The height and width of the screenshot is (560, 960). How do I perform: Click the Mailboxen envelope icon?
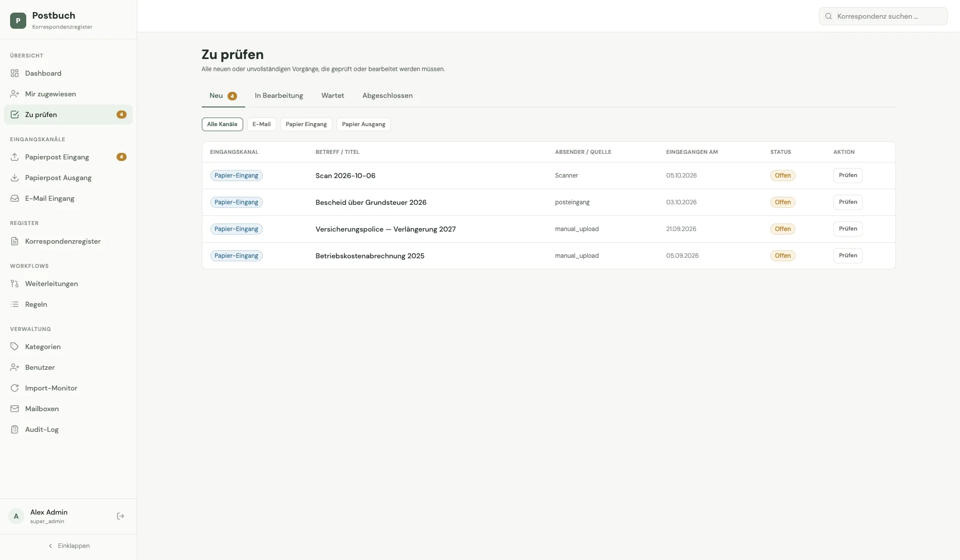[x=15, y=409]
